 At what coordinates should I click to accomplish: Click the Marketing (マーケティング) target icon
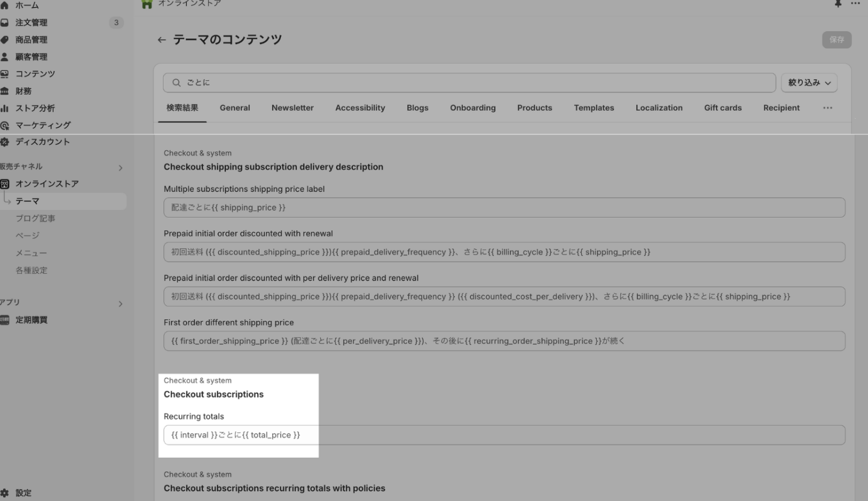(5, 126)
